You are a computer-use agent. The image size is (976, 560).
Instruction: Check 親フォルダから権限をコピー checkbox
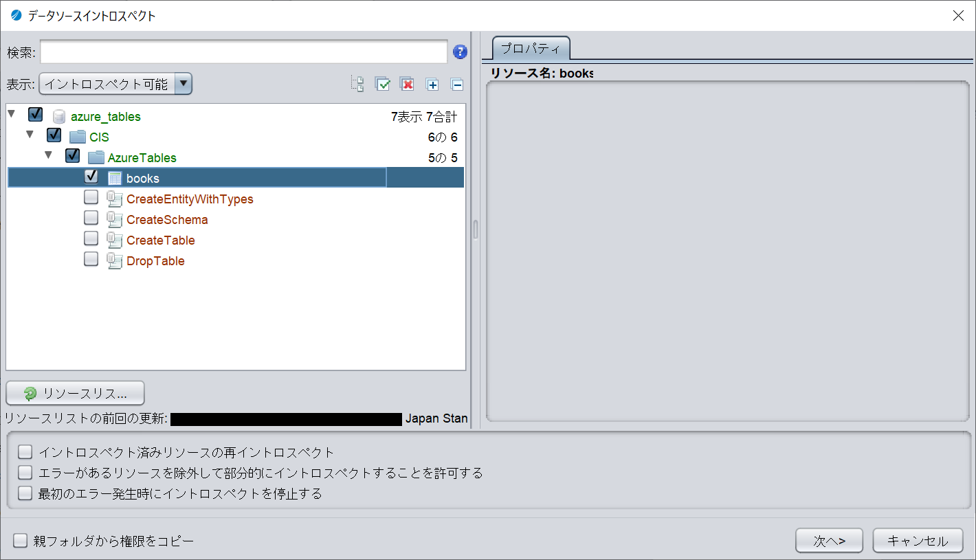pos(21,541)
